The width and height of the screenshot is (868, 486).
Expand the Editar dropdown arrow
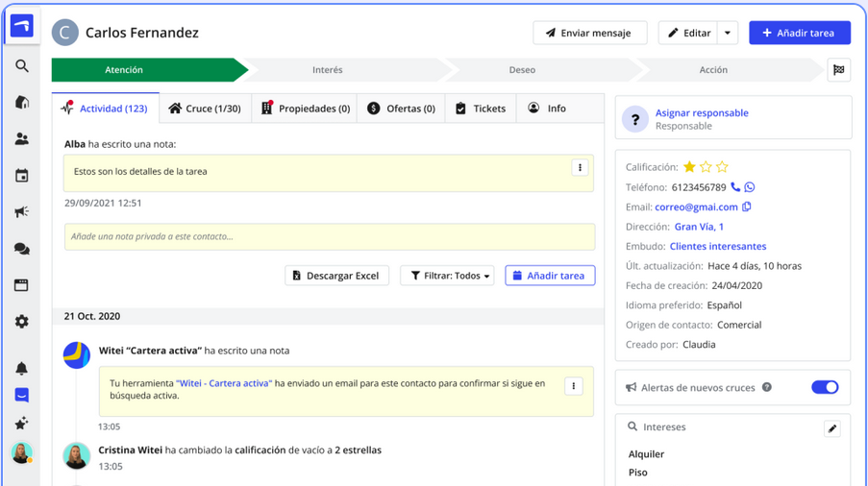(x=728, y=33)
